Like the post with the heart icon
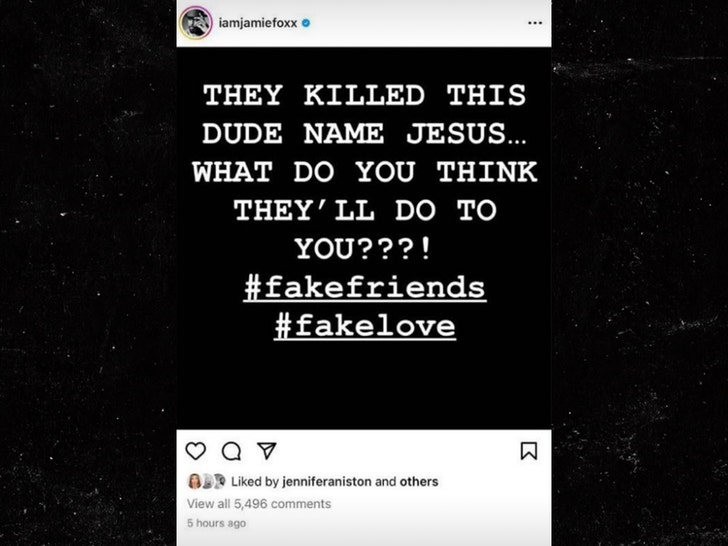728x546 pixels. point(196,451)
